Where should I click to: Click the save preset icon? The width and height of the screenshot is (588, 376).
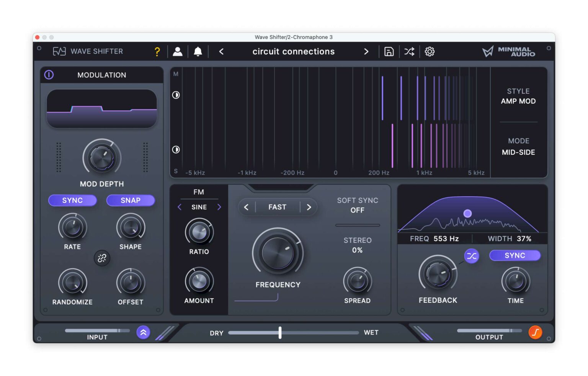click(389, 51)
